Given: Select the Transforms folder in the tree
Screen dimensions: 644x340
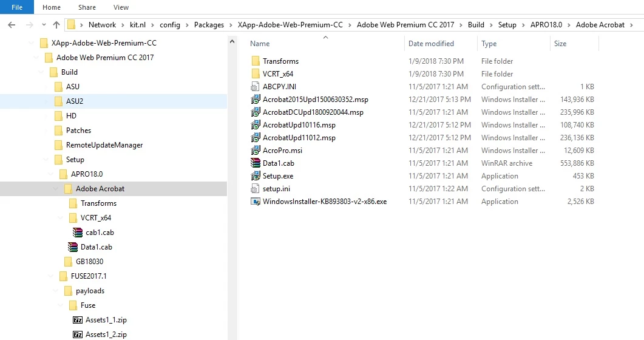Looking at the screenshot, I should (x=98, y=203).
